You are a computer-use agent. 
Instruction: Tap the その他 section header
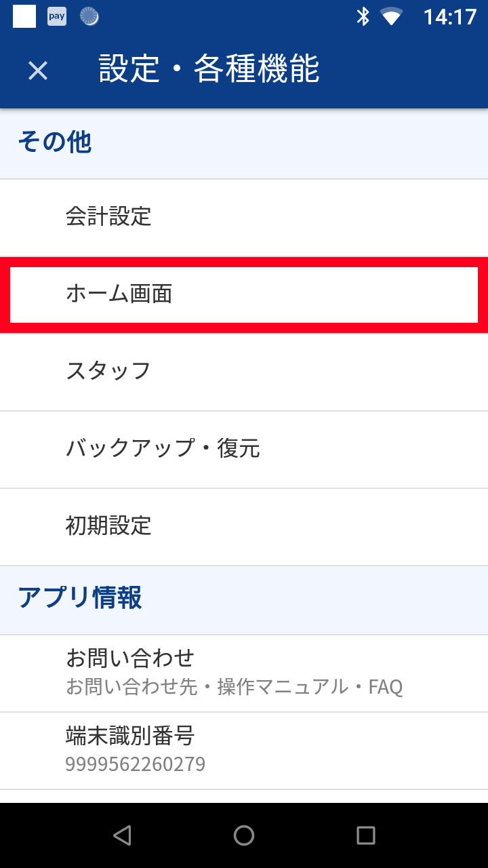pyautogui.click(x=54, y=143)
